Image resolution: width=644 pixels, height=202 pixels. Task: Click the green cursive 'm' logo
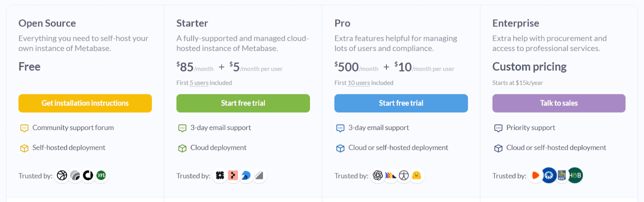101,175
